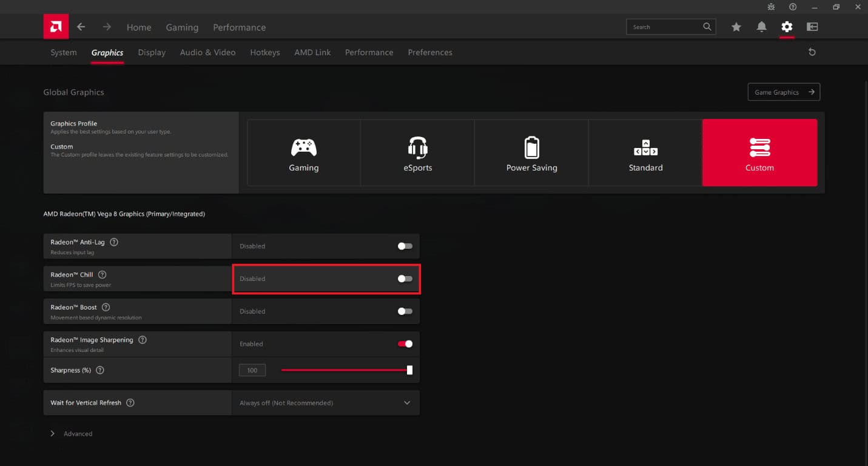868x466 pixels.
Task: Click the Global Graphics heading
Action: (73, 92)
